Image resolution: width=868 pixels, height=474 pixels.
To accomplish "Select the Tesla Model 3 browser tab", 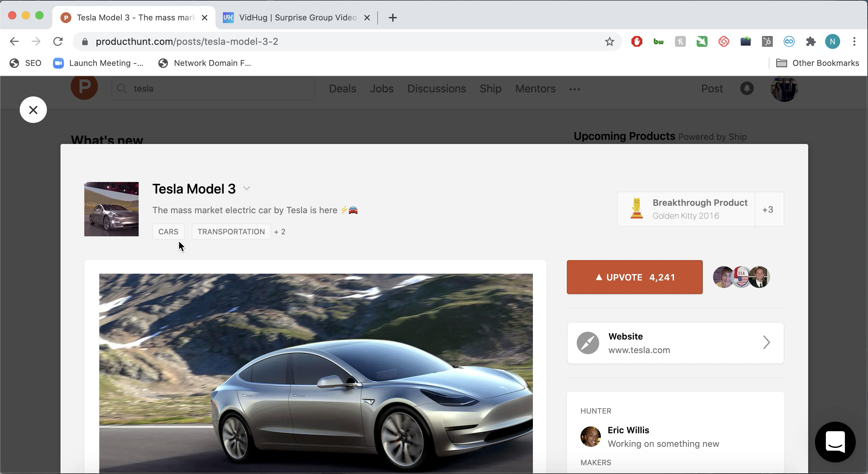I will point(134,18).
